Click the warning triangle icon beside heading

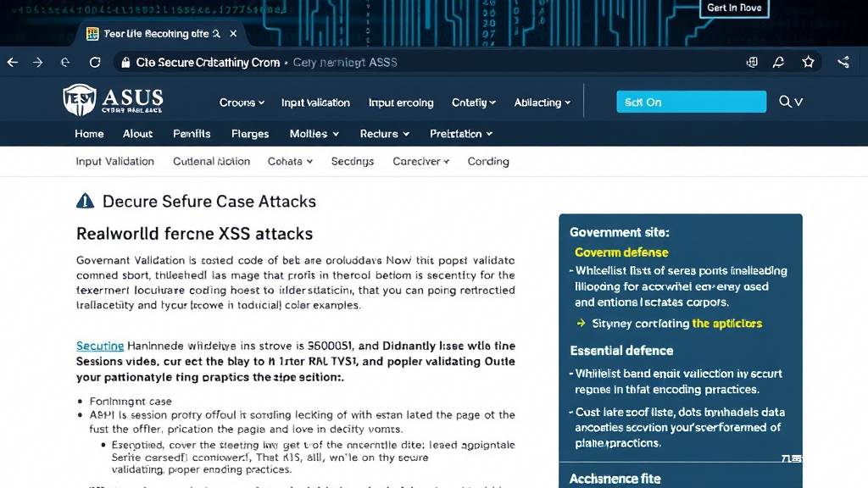(86, 201)
